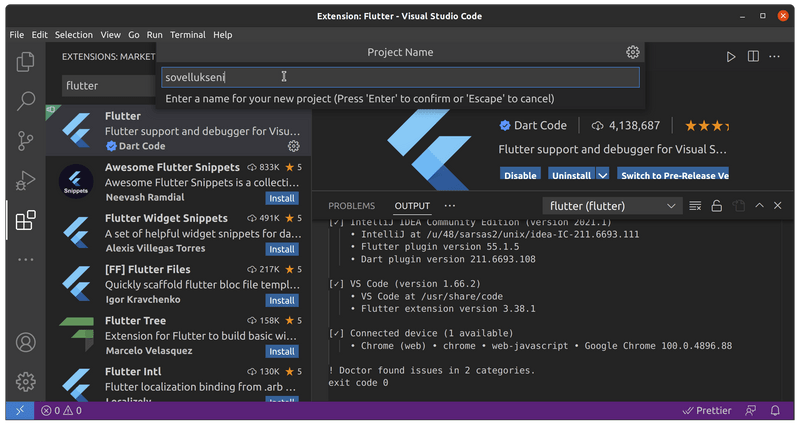Viewport: 800px width, 426px height.
Task: Install Awesome Flutter Snippets extension
Action: (282, 197)
